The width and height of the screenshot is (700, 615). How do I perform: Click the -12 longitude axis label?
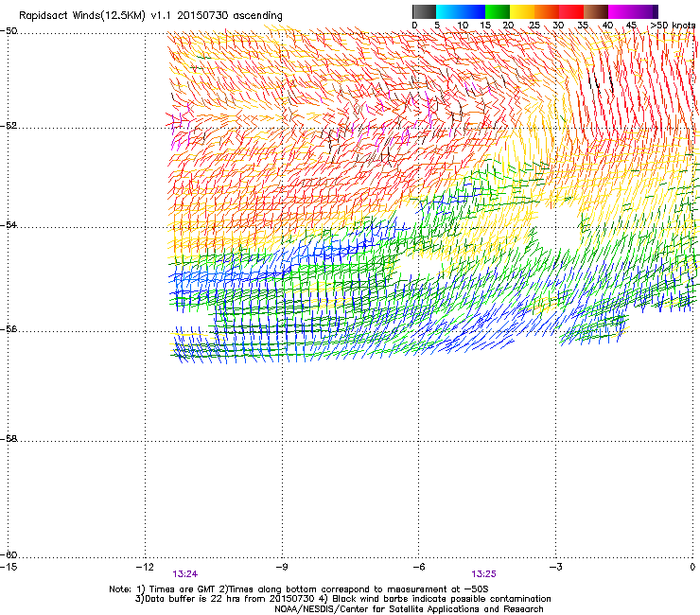[x=145, y=567]
